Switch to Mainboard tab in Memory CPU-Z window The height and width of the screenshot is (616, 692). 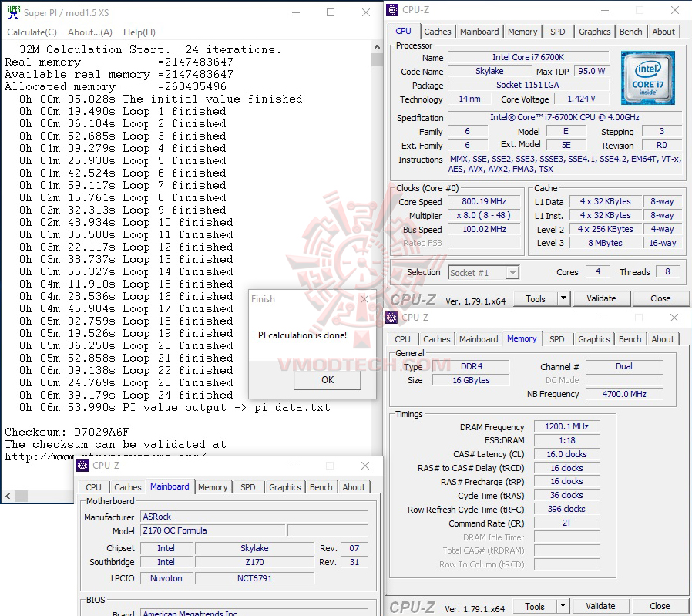[x=479, y=339]
